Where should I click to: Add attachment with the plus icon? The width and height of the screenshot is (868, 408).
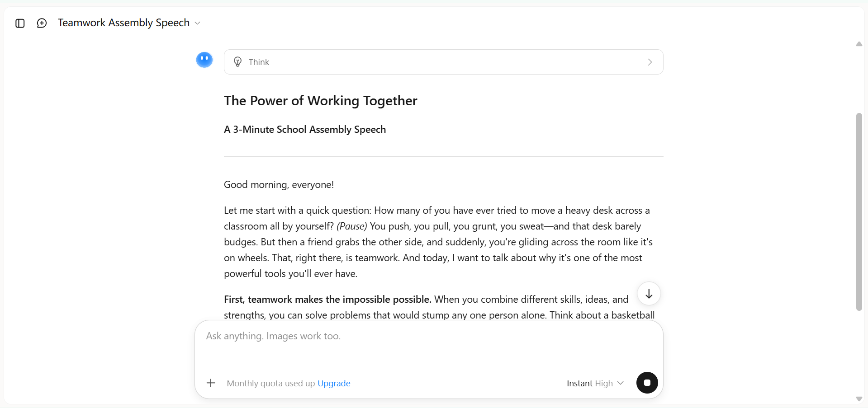pos(211,383)
